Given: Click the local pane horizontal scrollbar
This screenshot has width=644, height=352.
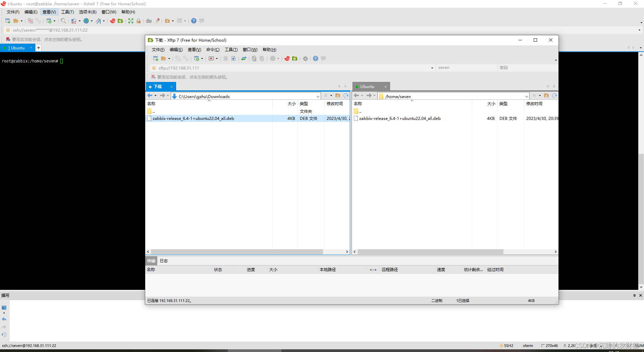Looking at the screenshot, I should tap(237, 252).
